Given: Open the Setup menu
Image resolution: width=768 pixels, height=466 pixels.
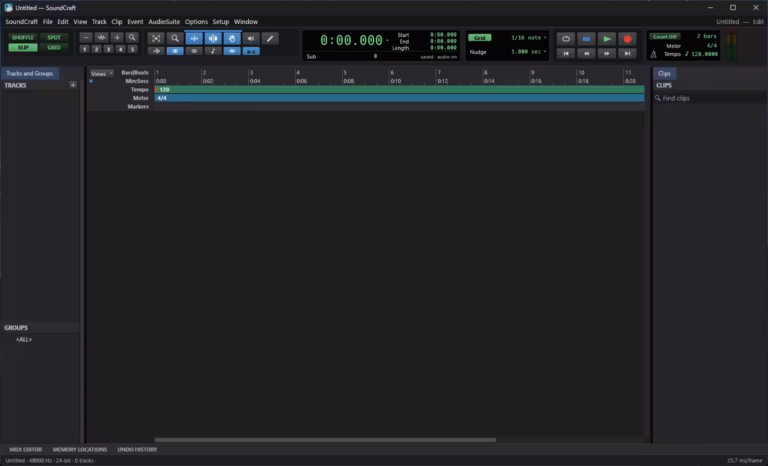Looking at the screenshot, I should 220,22.
